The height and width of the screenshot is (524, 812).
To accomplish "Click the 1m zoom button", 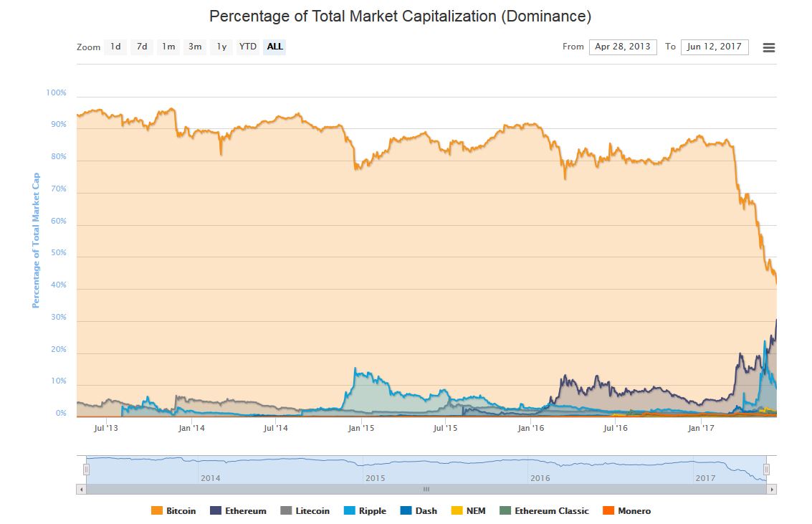I will [168, 47].
